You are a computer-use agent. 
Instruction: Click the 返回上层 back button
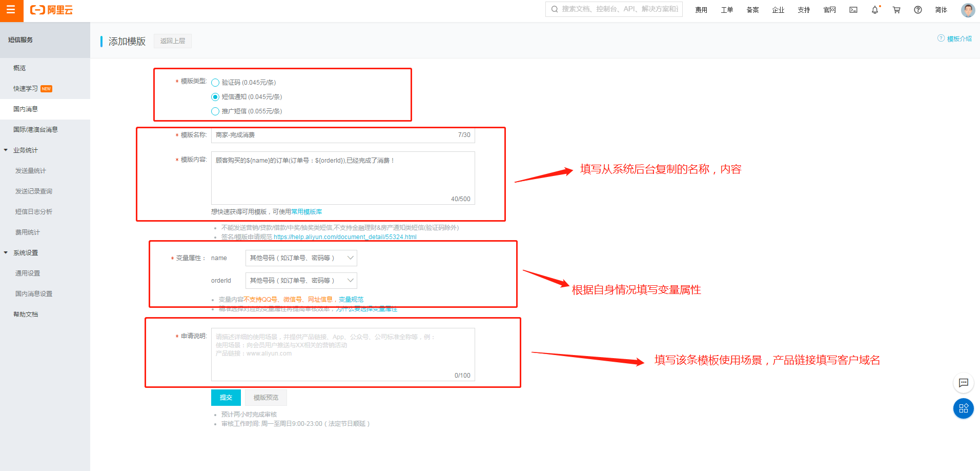click(173, 41)
